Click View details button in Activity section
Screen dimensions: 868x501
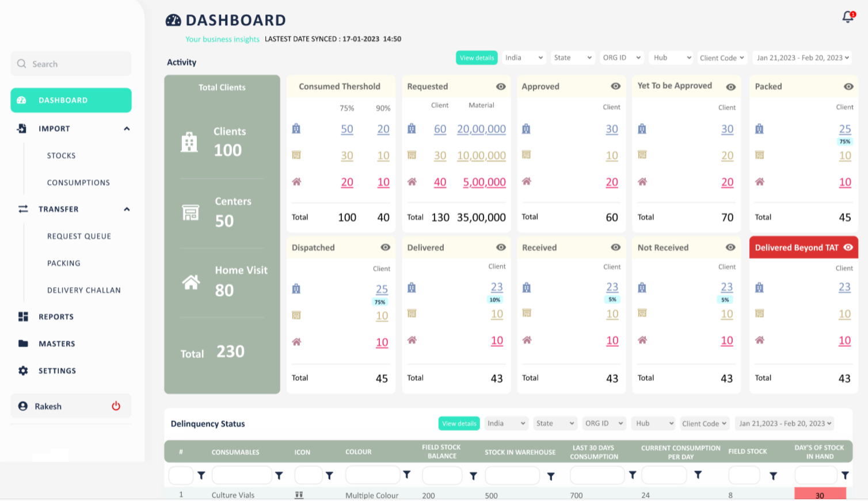(x=477, y=58)
